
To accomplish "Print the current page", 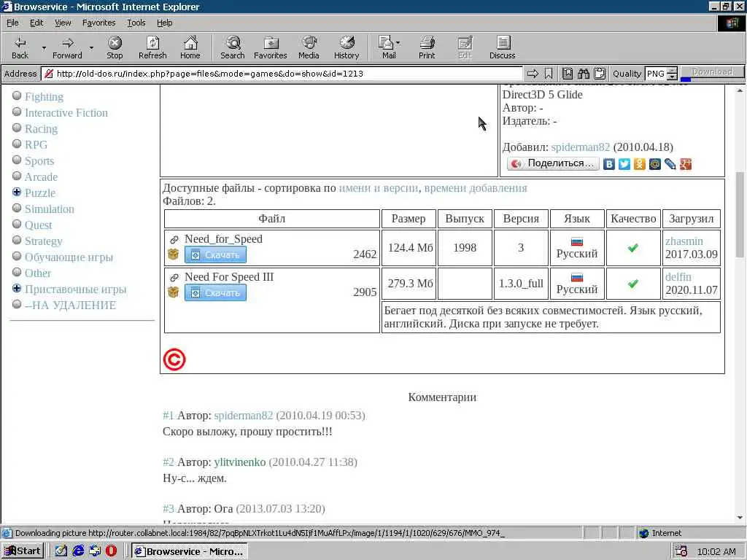I will [427, 47].
